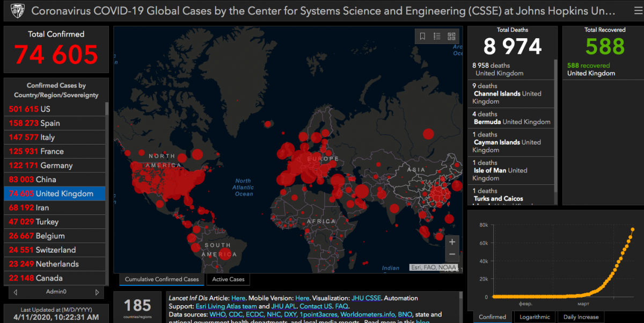Open the map bookmarks icon
This screenshot has width=644, height=323.
(422, 37)
